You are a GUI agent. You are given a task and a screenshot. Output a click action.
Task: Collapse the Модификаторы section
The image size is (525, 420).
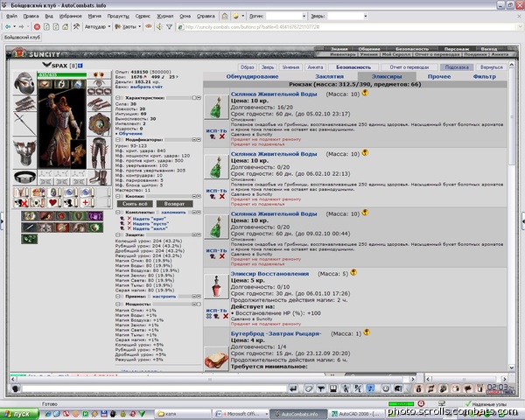click(x=118, y=140)
